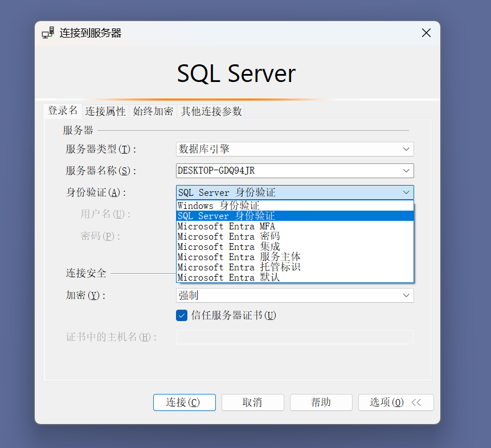491x448 pixels.
Task: Choose Microsoft Entra 集成 option
Action: tap(295, 246)
